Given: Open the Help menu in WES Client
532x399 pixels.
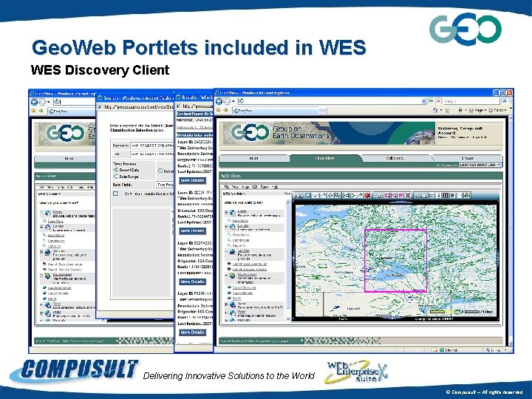Looking at the screenshot, I should click(275, 187).
